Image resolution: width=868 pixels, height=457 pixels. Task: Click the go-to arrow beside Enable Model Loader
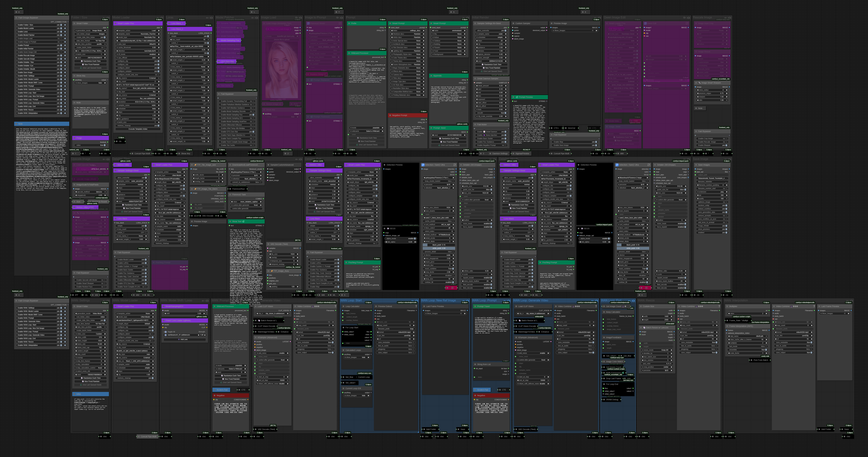coord(65,28)
